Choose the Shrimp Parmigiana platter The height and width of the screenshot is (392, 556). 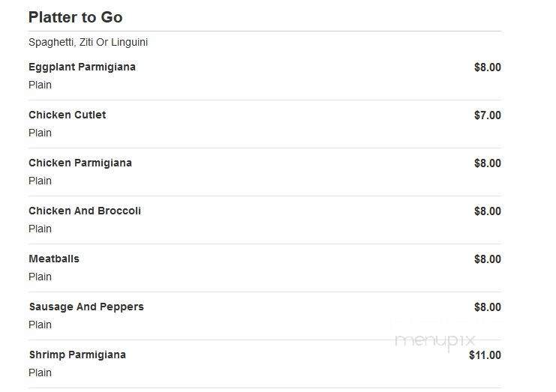click(77, 355)
